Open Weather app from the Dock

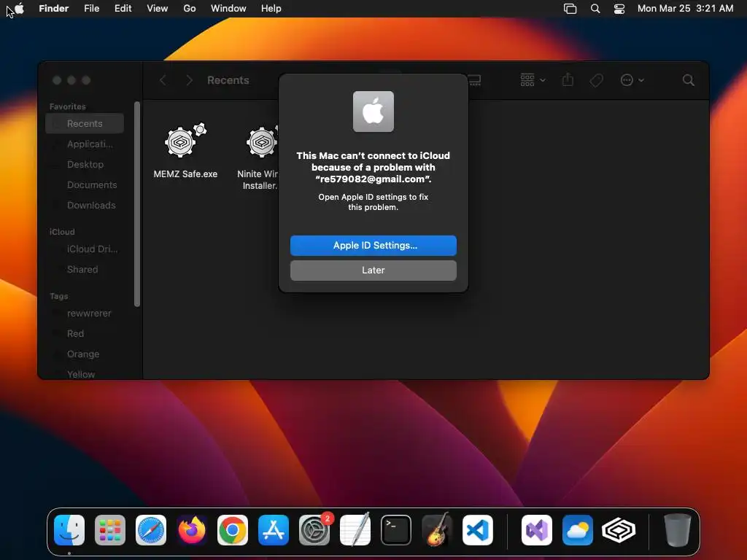tap(578, 530)
